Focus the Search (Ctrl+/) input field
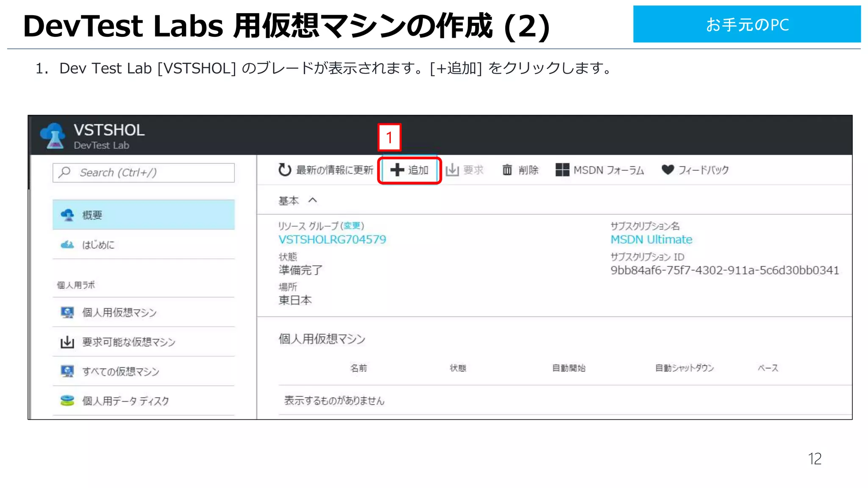 (144, 172)
